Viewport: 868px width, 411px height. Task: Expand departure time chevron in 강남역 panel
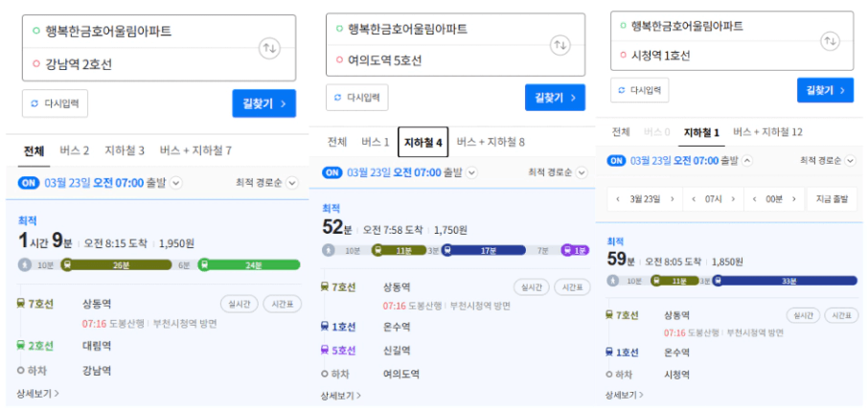pyautogui.click(x=176, y=183)
